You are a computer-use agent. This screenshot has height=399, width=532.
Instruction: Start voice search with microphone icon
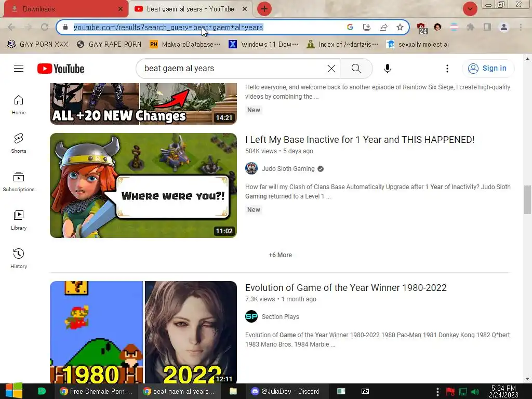click(388, 69)
